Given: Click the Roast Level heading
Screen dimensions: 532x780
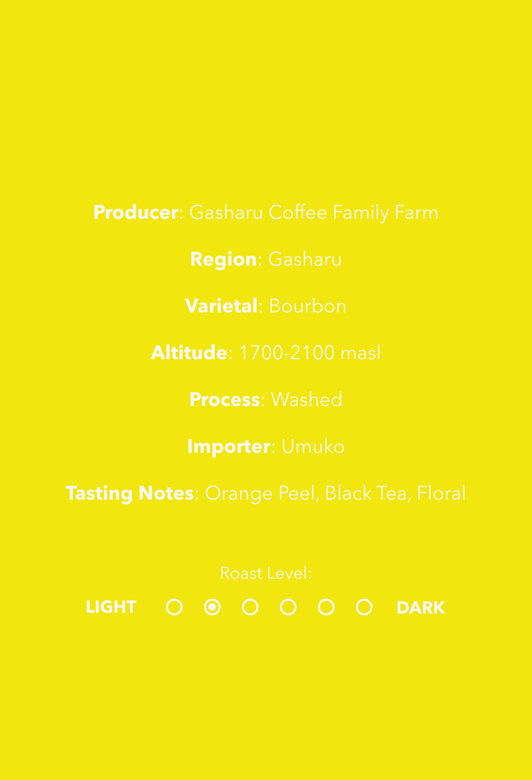Looking at the screenshot, I should pos(266,573).
